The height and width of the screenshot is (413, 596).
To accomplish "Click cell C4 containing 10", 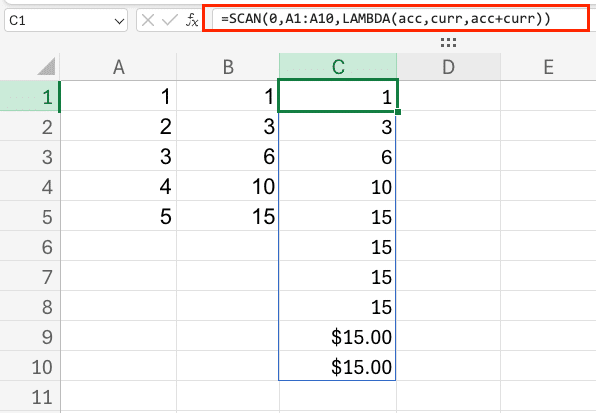I will coord(338,186).
